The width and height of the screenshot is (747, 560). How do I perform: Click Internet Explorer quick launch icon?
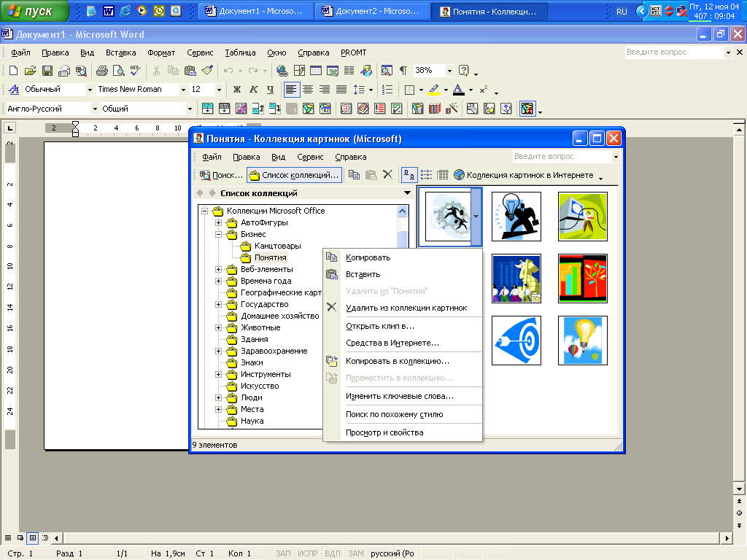tap(125, 11)
